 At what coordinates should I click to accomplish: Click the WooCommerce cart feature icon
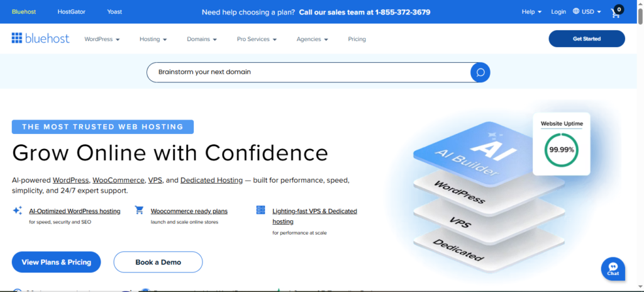click(x=140, y=211)
